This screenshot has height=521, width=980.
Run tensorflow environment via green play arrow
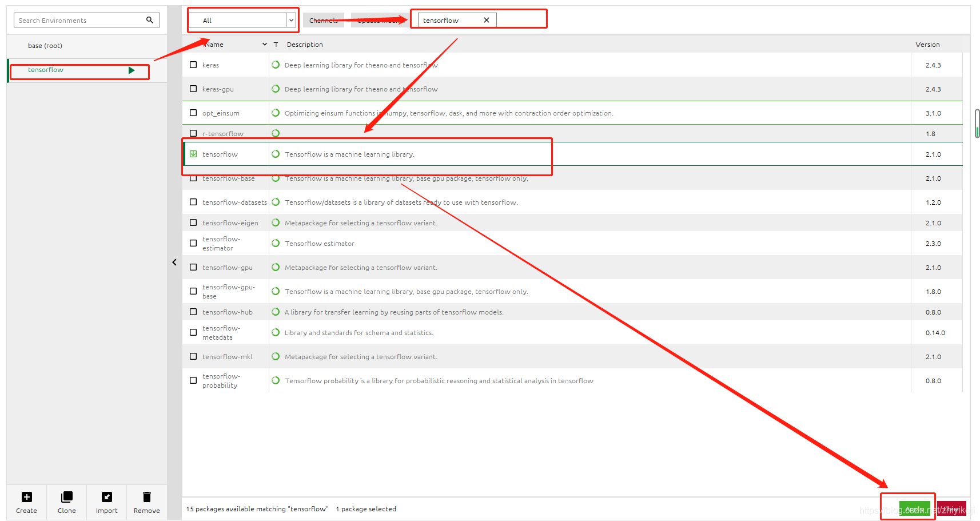[x=132, y=70]
